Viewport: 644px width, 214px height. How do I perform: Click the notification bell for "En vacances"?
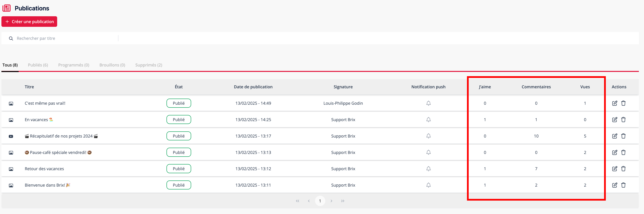(x=428, y=120)
